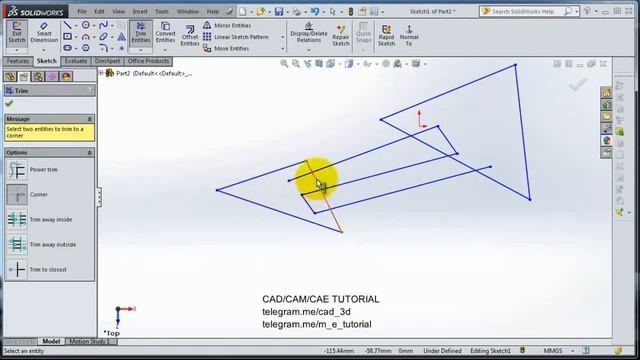Switch to the Office Products tab
This screenshot has height=360, width=640.
(148, 61)
